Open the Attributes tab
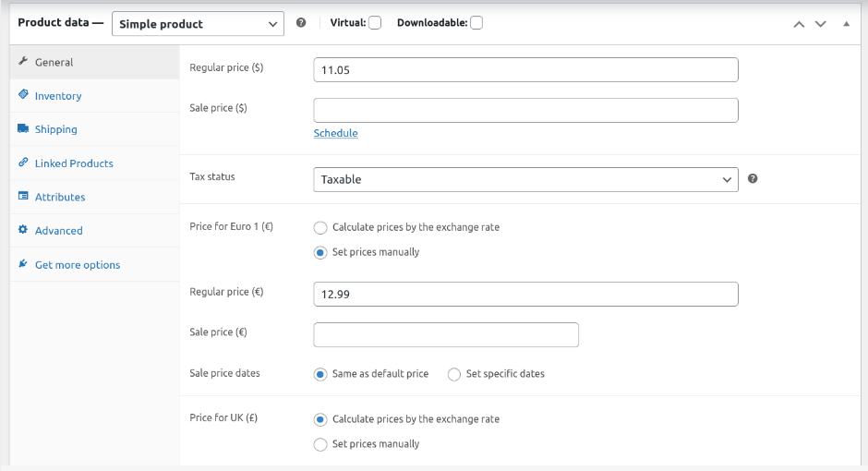Screen dimensions: 868x471 pos(94,197)
